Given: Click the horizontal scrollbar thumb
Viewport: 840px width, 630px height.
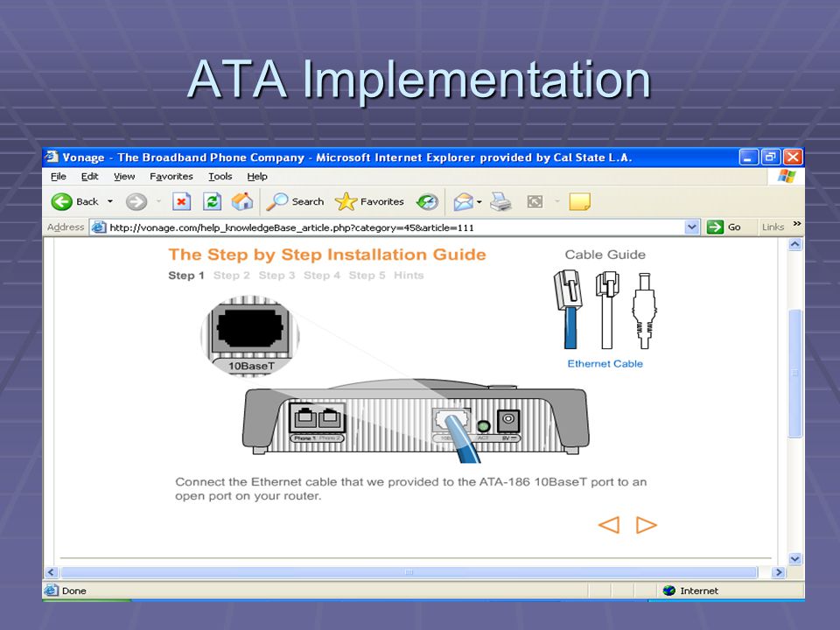Looking at the screenshot, I should click(x=409, y=572).
